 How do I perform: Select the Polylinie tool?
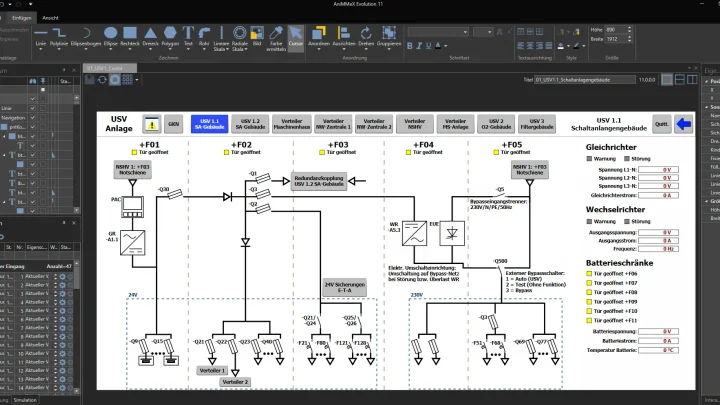[59, 36]
